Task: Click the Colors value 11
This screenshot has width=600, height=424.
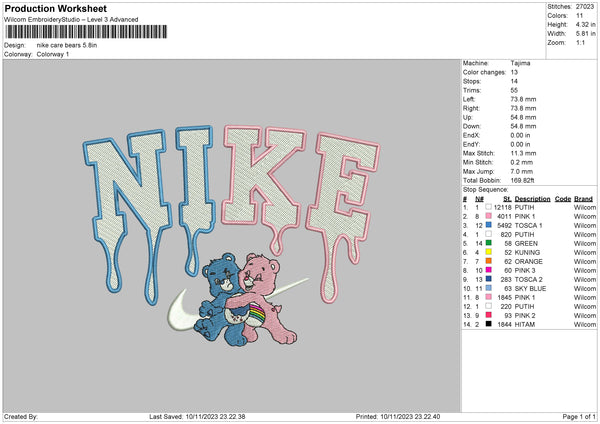Action: coord(579,16)
